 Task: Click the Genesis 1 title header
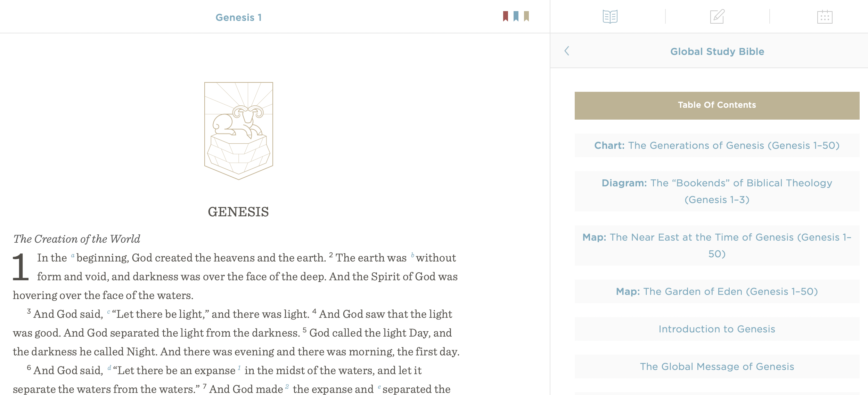[x=238, y=17]
